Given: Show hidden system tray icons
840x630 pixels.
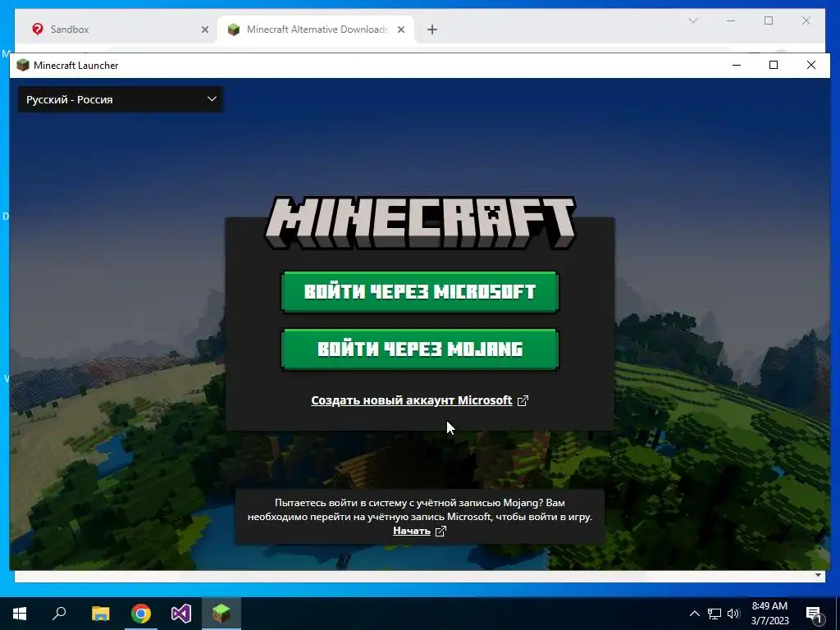Looking at the screenshot, I should coord(694,614).
